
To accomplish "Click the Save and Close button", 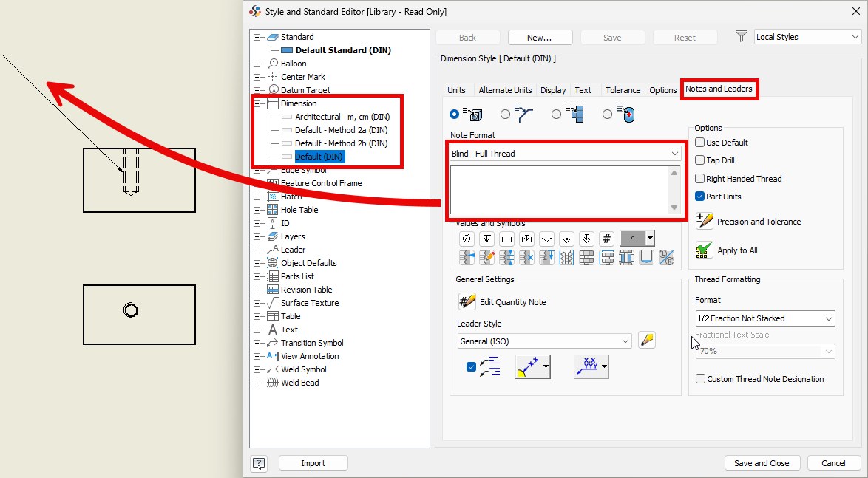I will point(762,462).
